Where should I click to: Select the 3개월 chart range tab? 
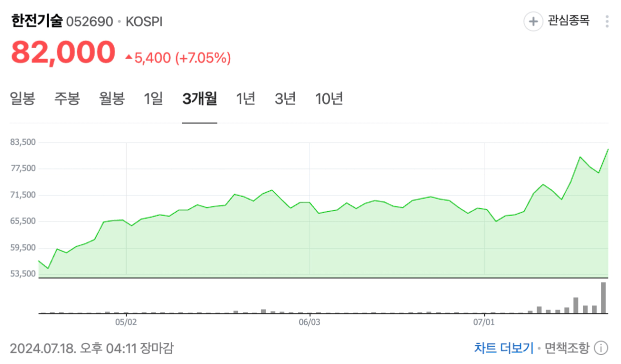[200, 98]
